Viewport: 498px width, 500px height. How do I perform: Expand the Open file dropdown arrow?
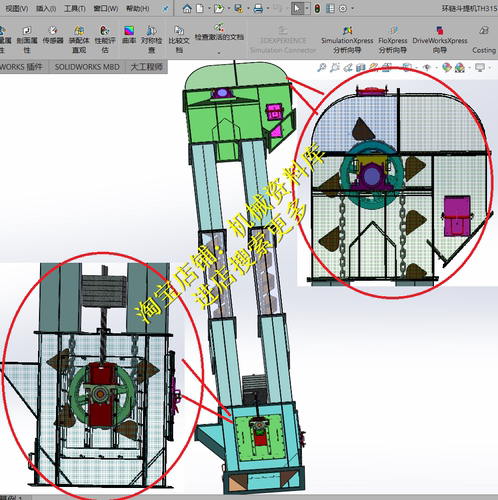pyautogui.click(x=229, y=8)
